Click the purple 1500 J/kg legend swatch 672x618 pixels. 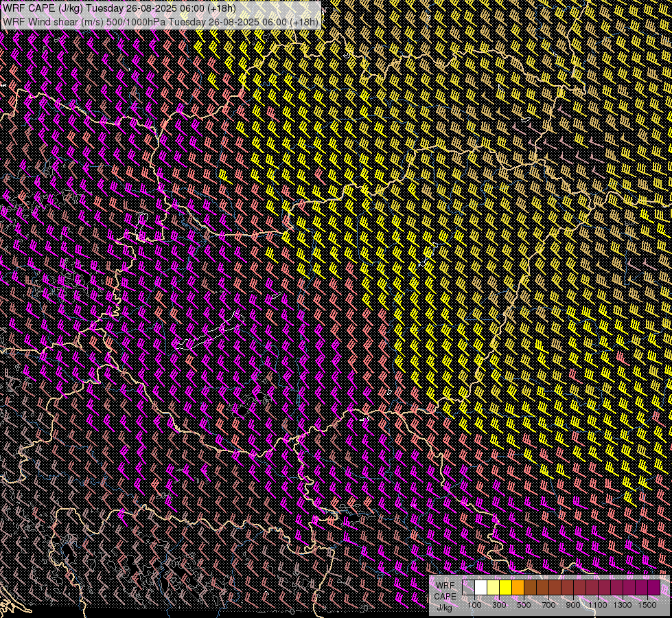[654, 588]
